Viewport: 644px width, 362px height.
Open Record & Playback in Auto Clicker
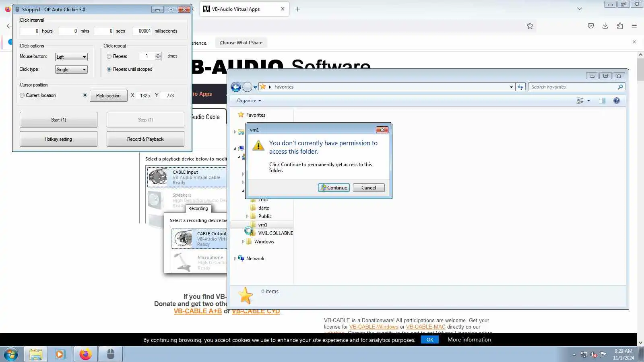(x=145, y=139)
